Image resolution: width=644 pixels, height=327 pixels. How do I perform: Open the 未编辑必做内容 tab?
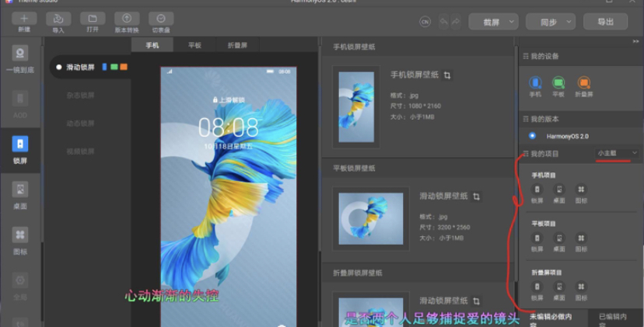[553, 318]
